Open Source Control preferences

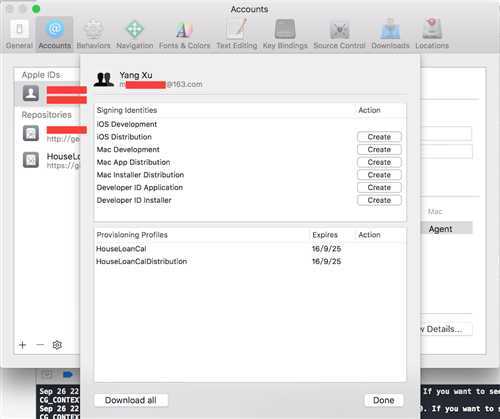click(x=339, y=35)
